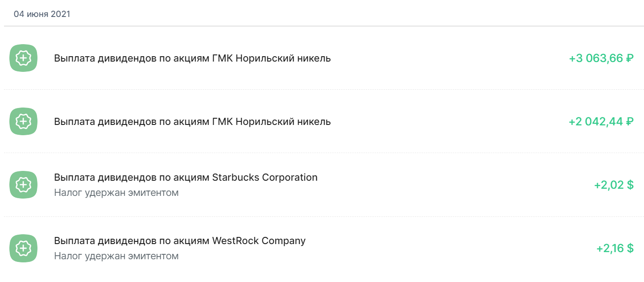Select the dividend icon next to +2 042,44 ₽
Screen dimensions: 644x282
(x=23, y=121)
